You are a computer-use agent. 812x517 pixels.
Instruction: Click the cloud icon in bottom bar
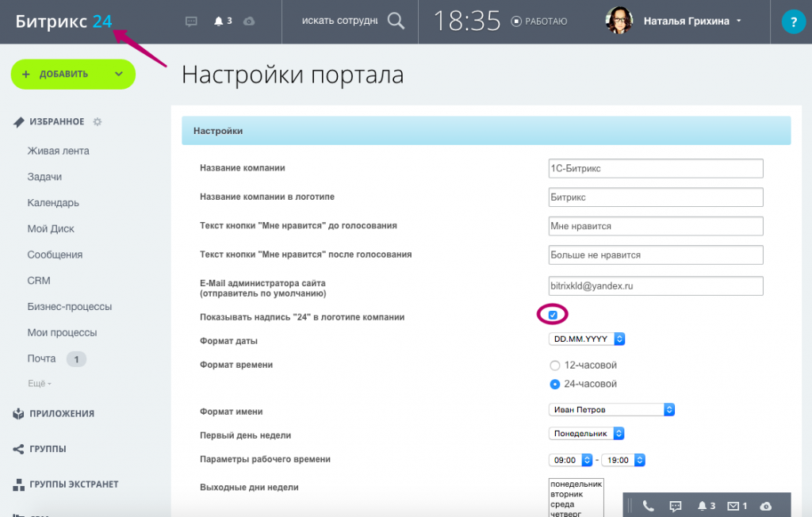pyautogui.click(x=765, y=506)
